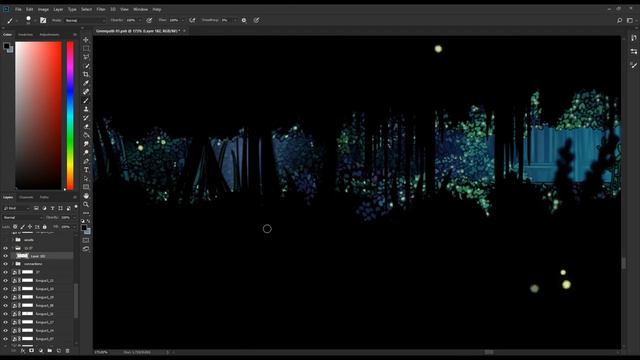The height and width of the screenshot is (360, 640).
Task: Open the Filter menu
Action: (101, 9)
